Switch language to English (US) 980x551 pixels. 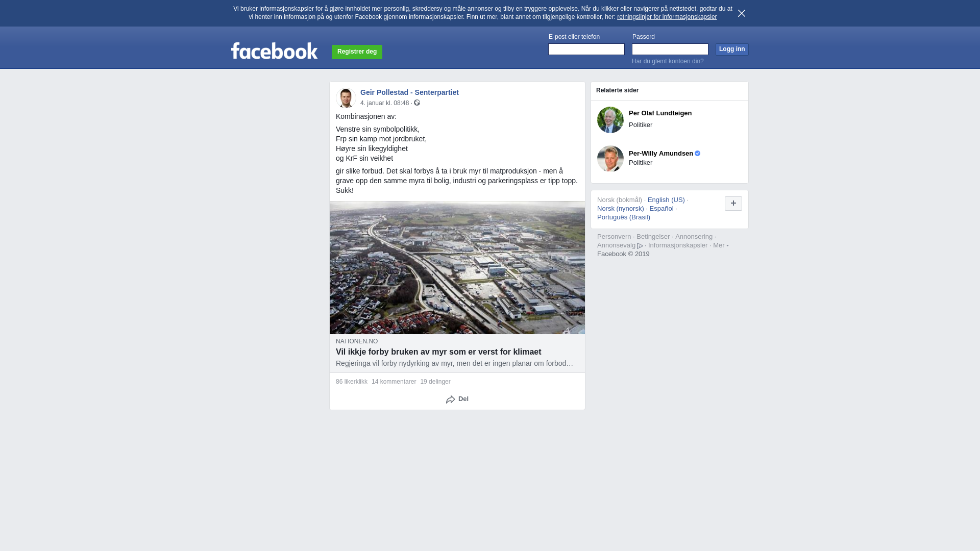coord(666,200)
